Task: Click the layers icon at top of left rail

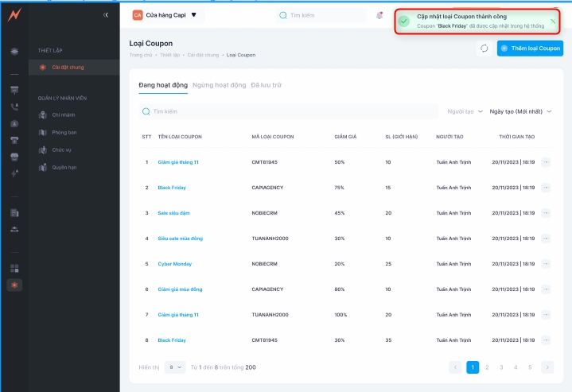Action: click(14, 52)
